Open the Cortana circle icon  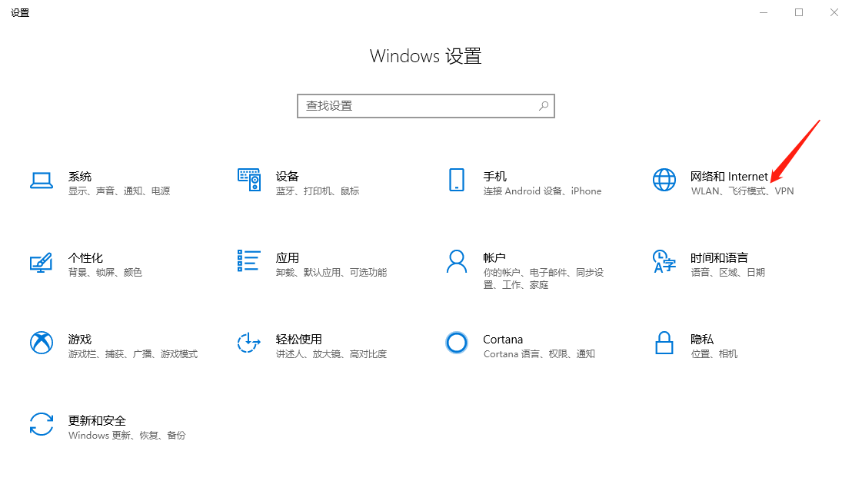pos(457,343)
